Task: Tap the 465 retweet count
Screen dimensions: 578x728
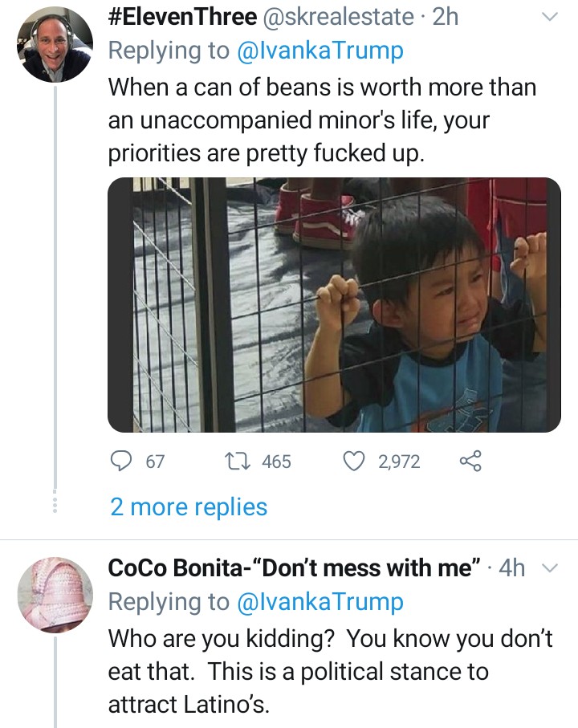Action: coord(276,462)
